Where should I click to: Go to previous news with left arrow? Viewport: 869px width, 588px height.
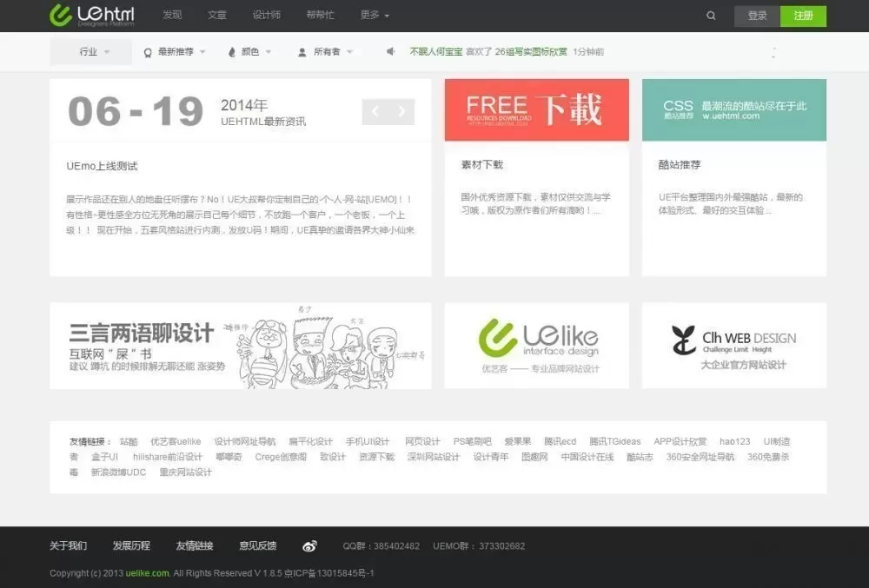point(375,111)
